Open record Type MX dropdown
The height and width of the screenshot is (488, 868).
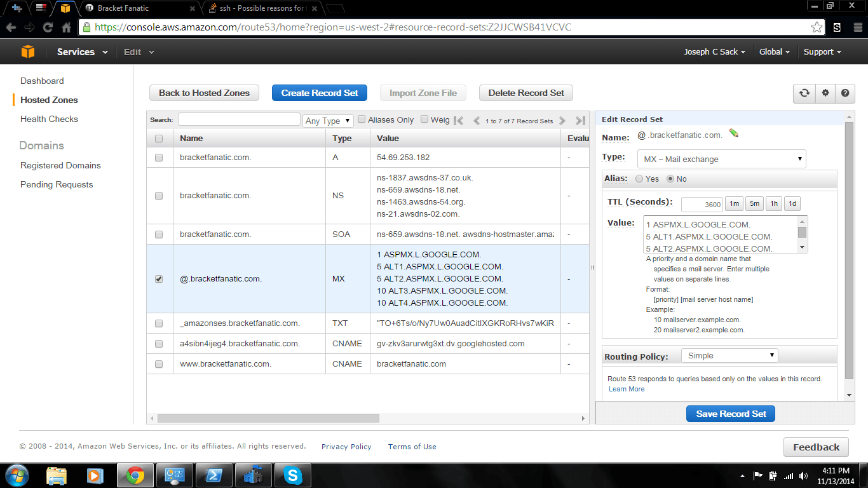click(x=721, y=159)
